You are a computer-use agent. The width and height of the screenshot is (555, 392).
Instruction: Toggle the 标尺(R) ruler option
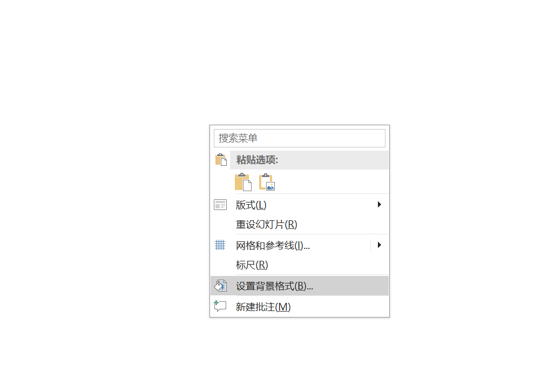click(x=300, y=265)
